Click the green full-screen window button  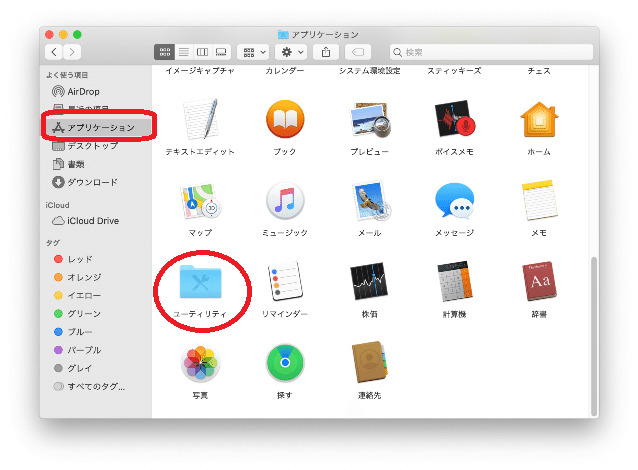pos(77,35)
